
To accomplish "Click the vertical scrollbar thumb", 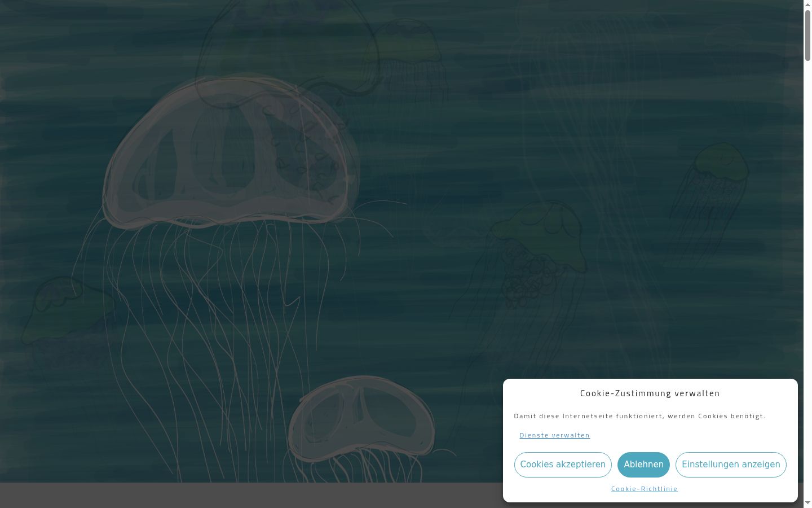I will coord(807,35).
